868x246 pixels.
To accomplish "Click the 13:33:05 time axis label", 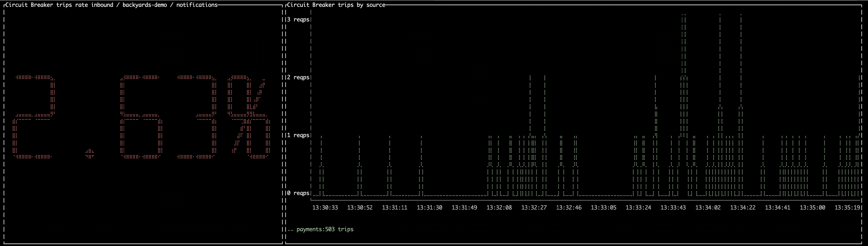I will click(603, 208).
